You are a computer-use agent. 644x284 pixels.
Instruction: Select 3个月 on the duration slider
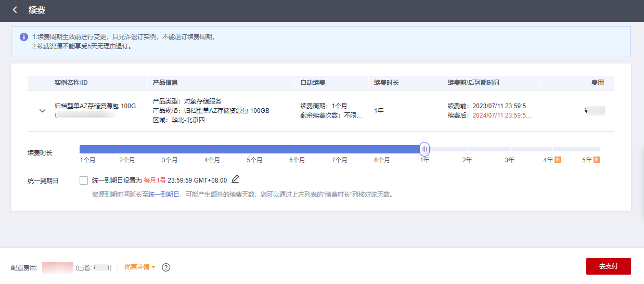[170, 160]
